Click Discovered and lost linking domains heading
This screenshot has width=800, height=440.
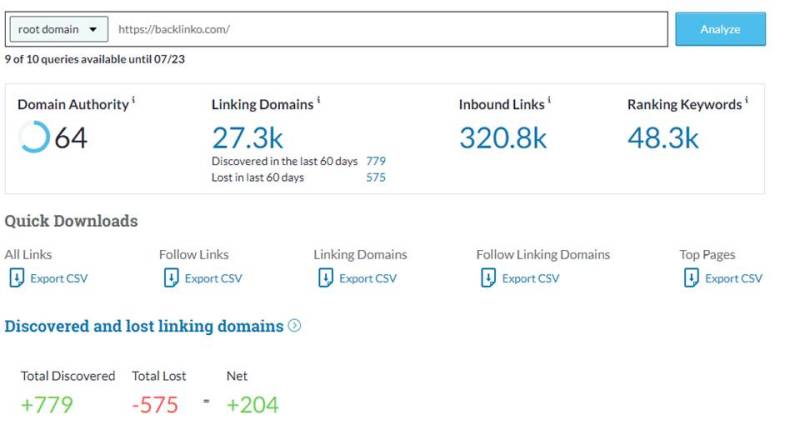coord(144,326)
